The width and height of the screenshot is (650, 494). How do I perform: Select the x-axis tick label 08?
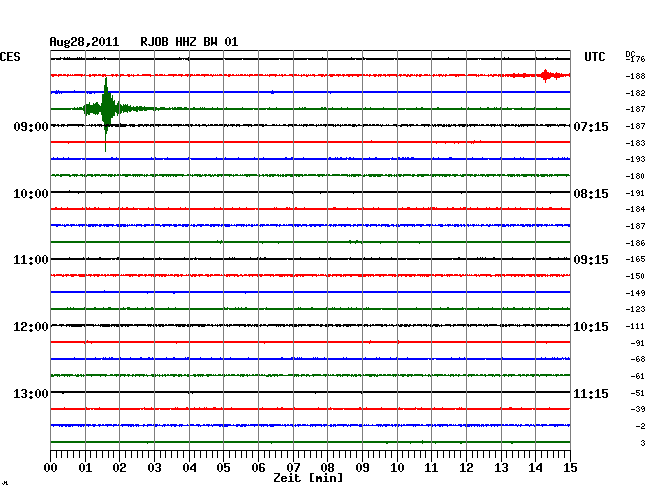327,468
